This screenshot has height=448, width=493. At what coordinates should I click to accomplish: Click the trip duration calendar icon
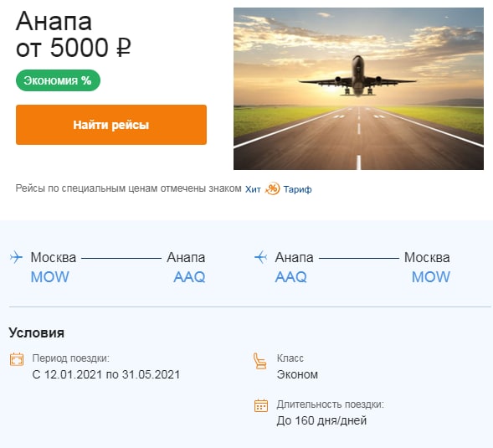261,405
